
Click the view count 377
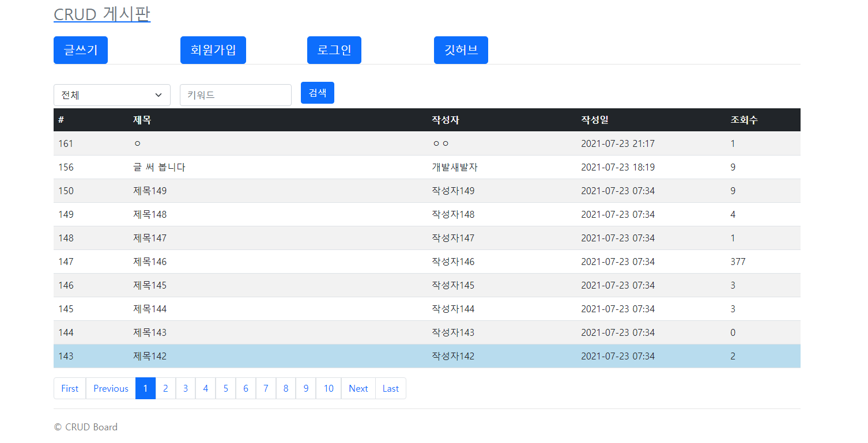pyautogui.click(x=738, y=262)
